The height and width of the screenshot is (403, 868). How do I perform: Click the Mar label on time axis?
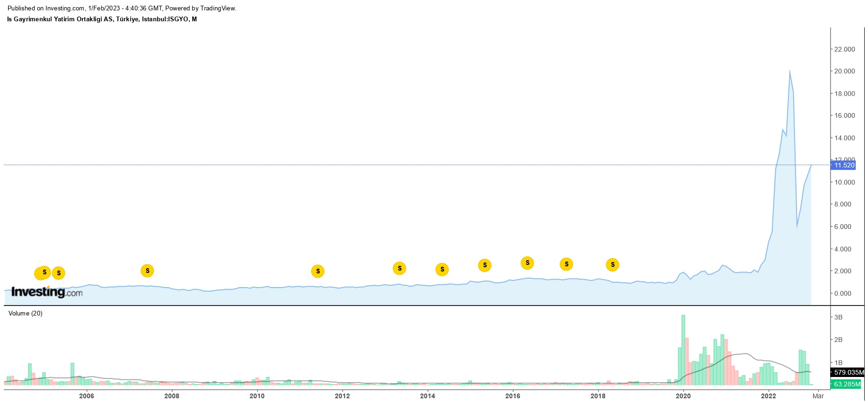818,396
